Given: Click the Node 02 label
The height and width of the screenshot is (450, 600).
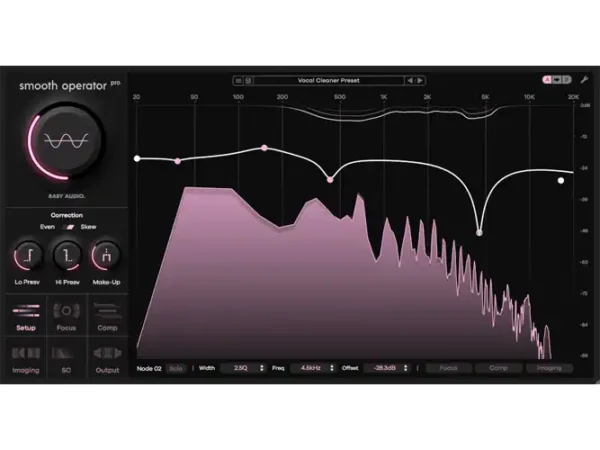Looking at the screenshot, I should coord(149,368).
